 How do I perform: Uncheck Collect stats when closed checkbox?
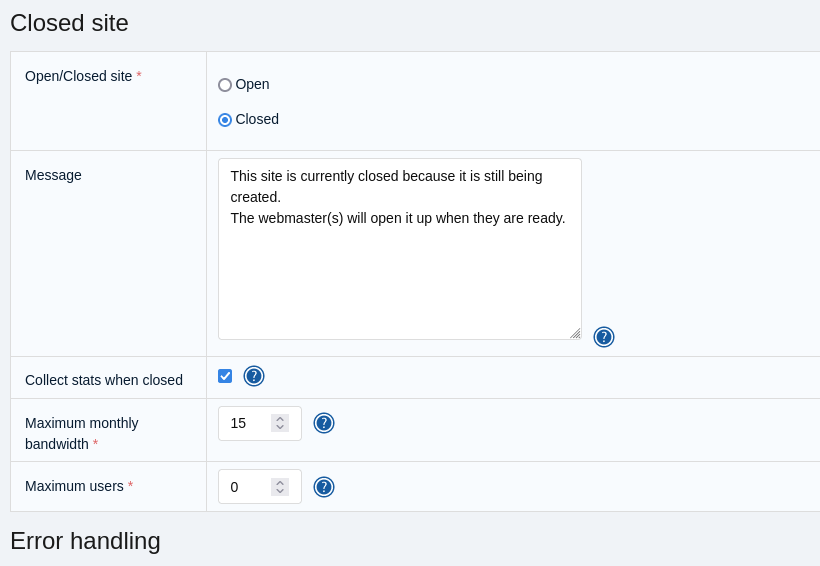pyautogui.click(x=225, y=376)
